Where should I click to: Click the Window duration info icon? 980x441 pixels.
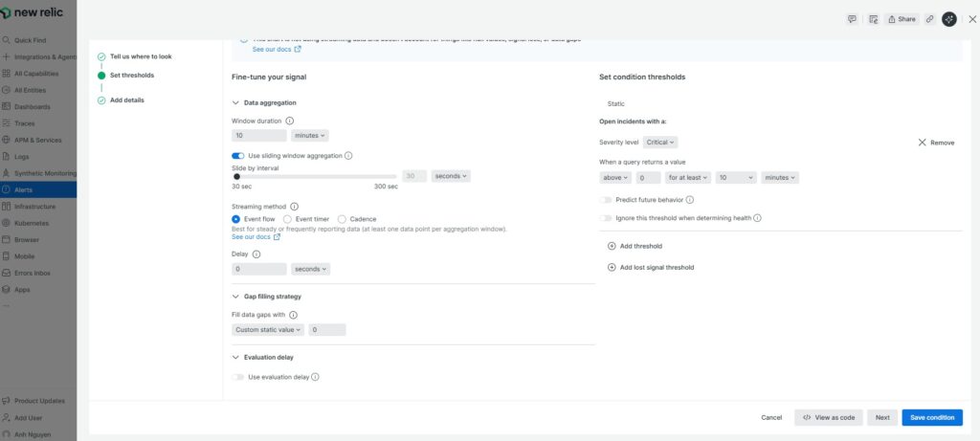290,121
